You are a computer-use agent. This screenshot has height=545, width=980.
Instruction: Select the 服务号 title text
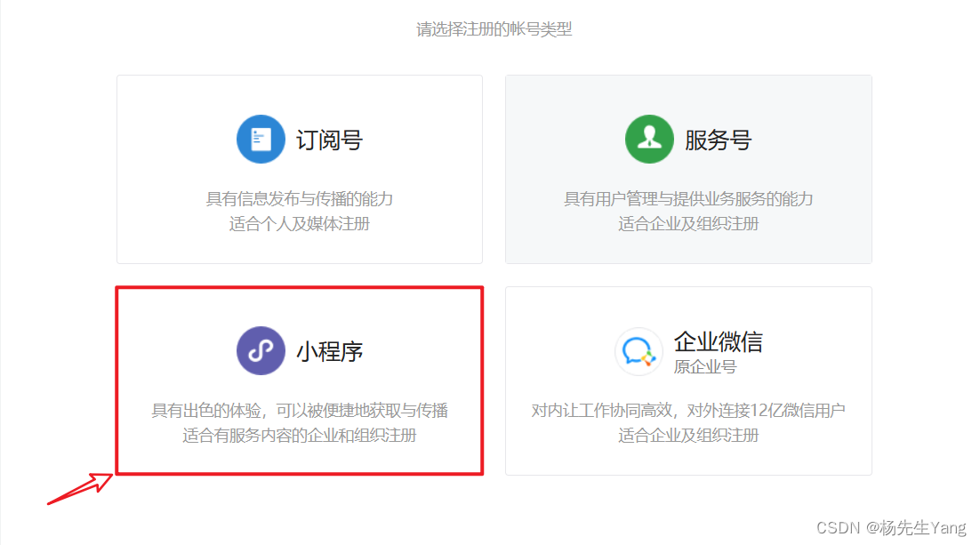[719, 140]
